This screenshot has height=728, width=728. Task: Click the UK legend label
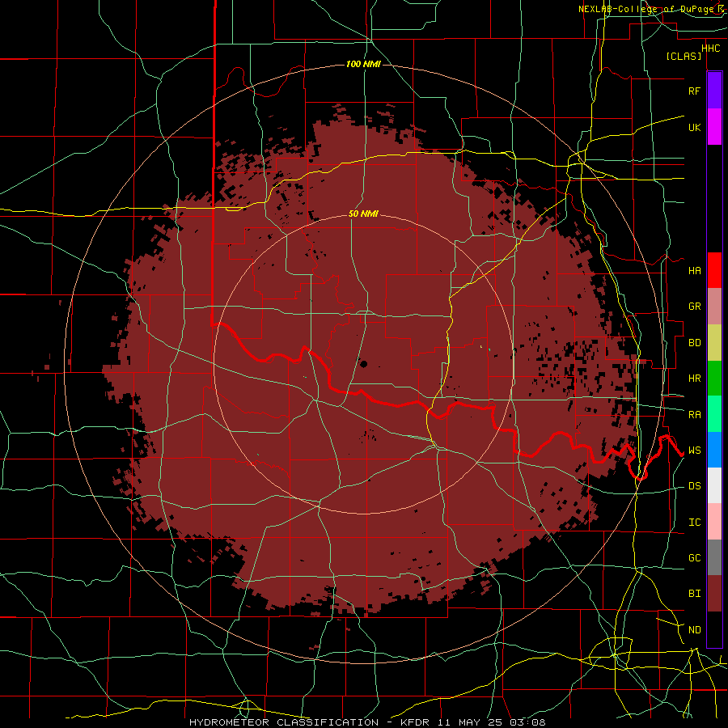pyautogui.click(x=694, y=127)
